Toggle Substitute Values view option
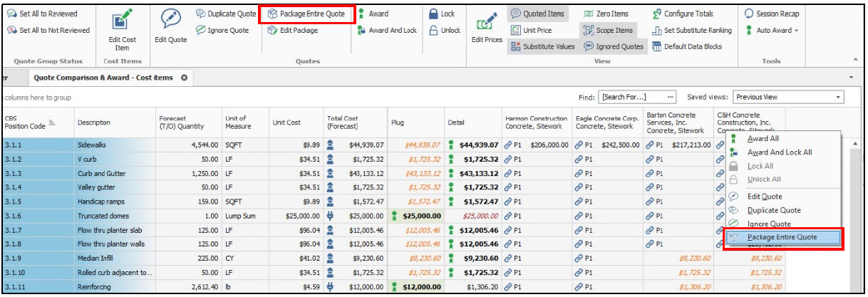 click(x=542, y=46)
